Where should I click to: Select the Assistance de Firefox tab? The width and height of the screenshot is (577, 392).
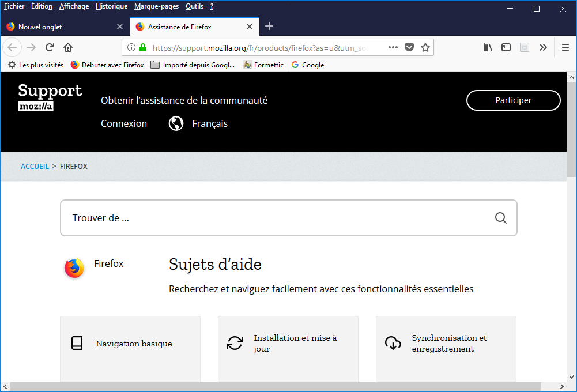click(195, 27)
